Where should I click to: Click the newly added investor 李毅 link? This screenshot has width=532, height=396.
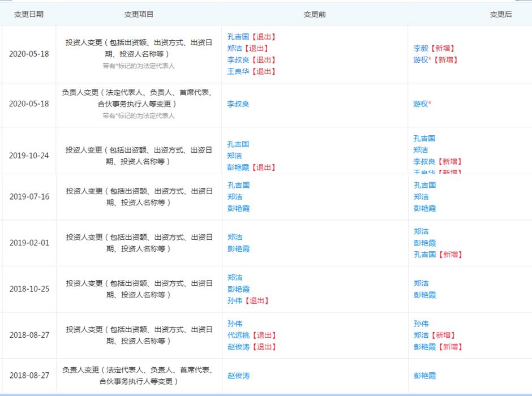pos(422,48)
